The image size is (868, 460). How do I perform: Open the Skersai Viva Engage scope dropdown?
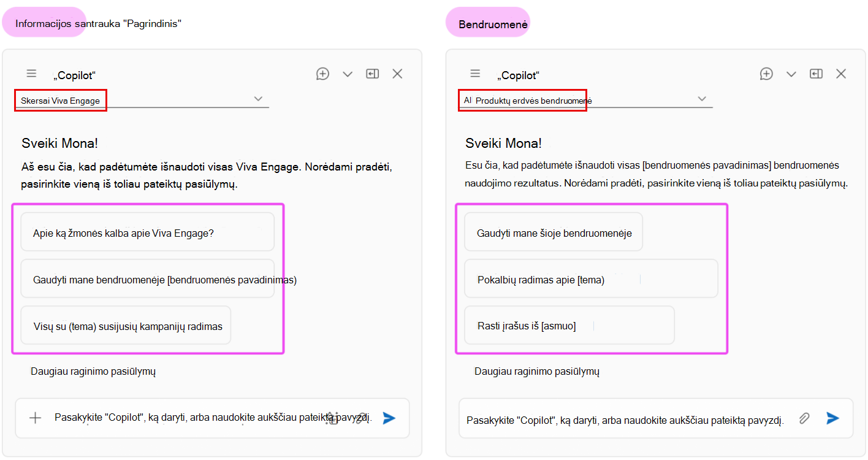point(142,100)
